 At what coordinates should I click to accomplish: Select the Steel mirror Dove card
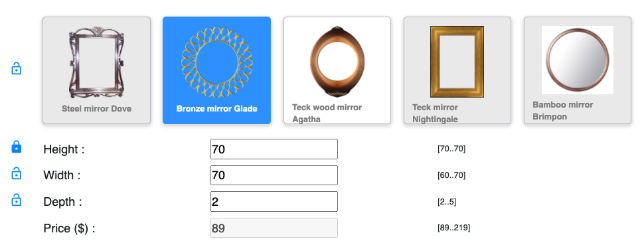[x=96, y=70]
